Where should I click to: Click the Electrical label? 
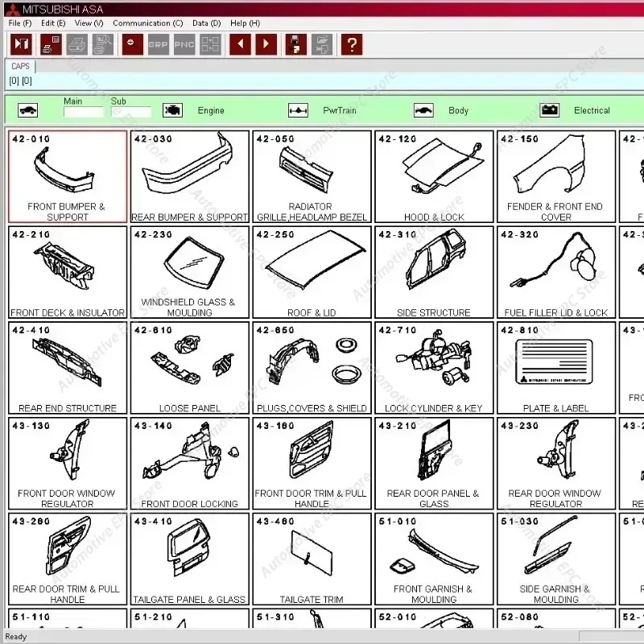click(592, 110)
